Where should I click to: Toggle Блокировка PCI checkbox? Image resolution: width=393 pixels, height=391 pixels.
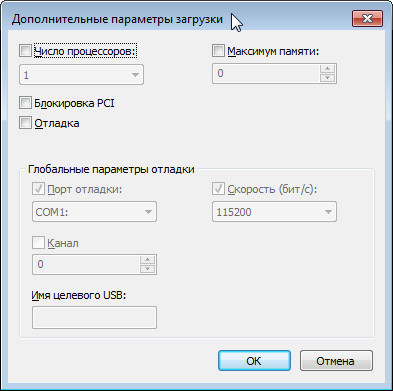pyautogui.click(x=25, y=103)
